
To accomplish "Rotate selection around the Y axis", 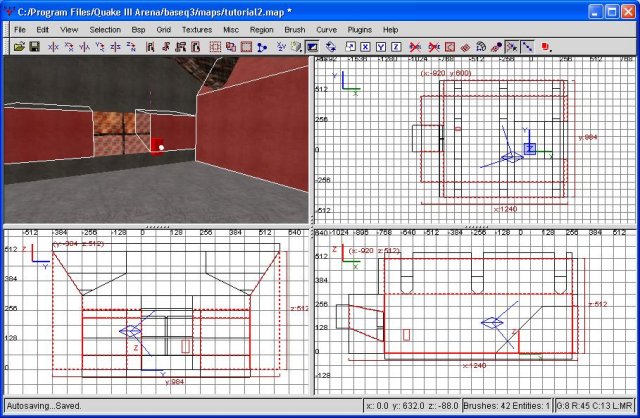I will coord(100,47).
